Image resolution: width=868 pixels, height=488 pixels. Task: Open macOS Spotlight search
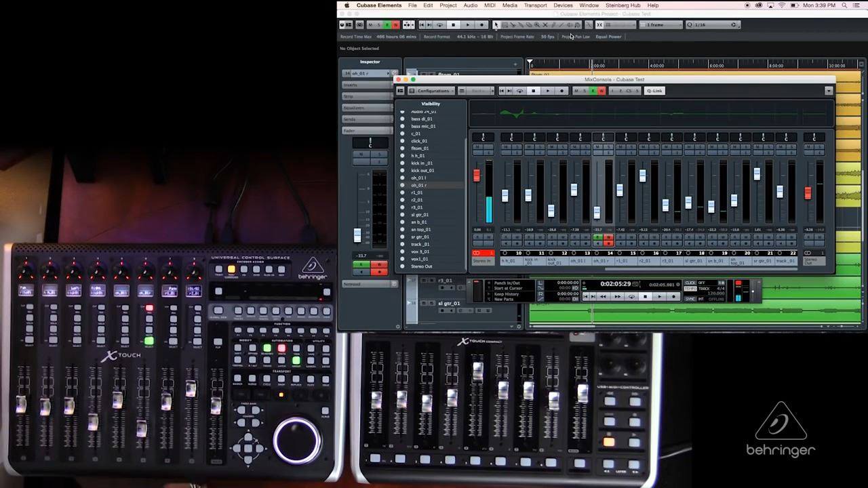tap(845, 5)
